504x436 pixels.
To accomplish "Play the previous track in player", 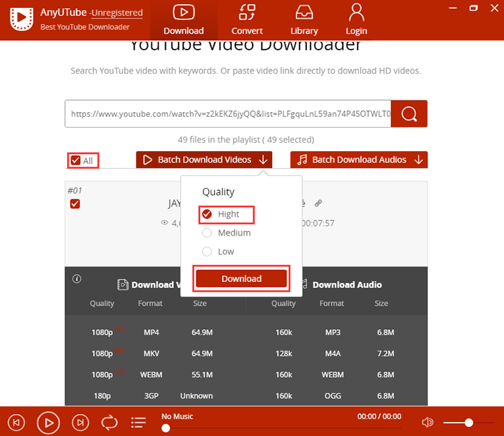I will (x=17, y=423).
